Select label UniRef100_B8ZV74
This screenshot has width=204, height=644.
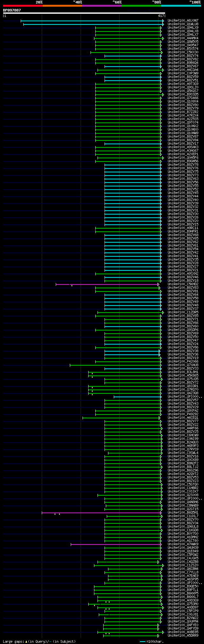183,56
